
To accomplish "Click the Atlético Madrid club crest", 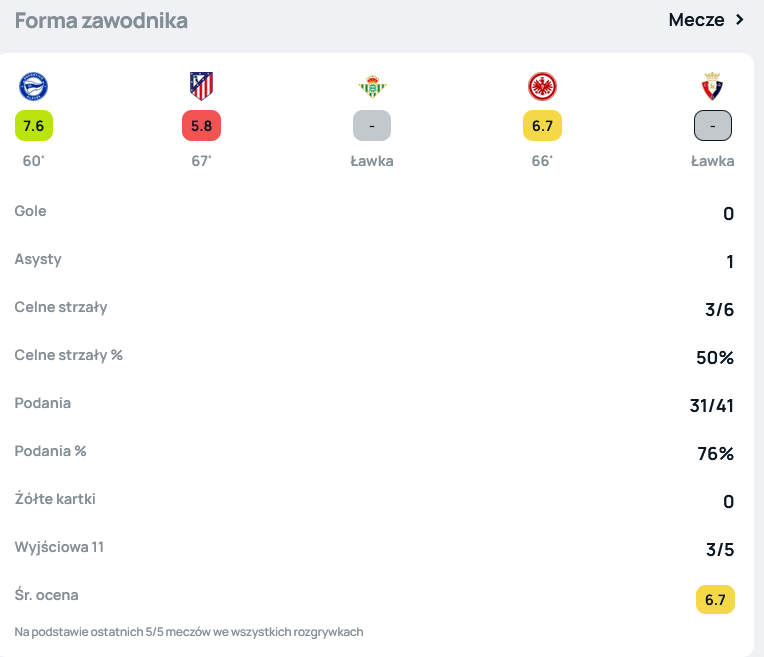I will [x=201, y=87].
